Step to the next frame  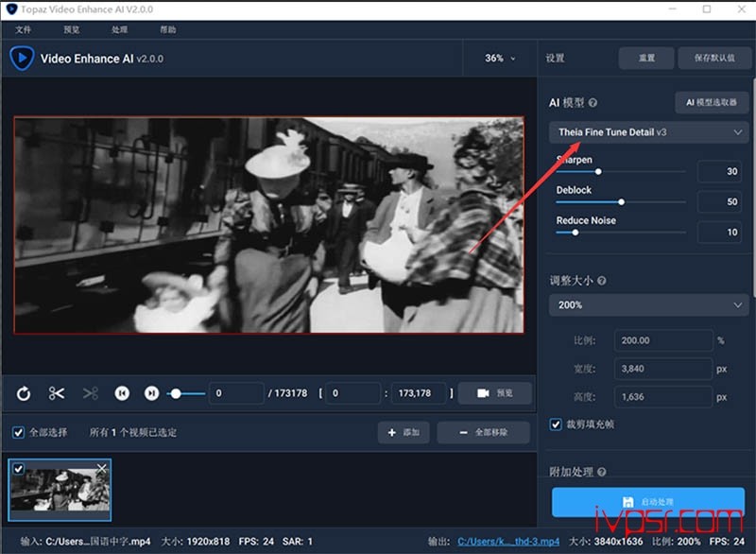pyautogui.click(x=151, y=393)
